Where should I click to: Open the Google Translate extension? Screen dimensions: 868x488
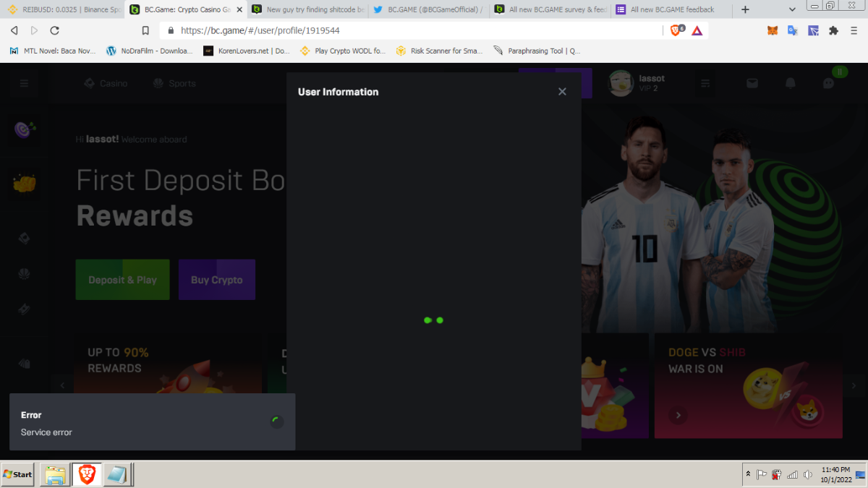click(793, 30)
